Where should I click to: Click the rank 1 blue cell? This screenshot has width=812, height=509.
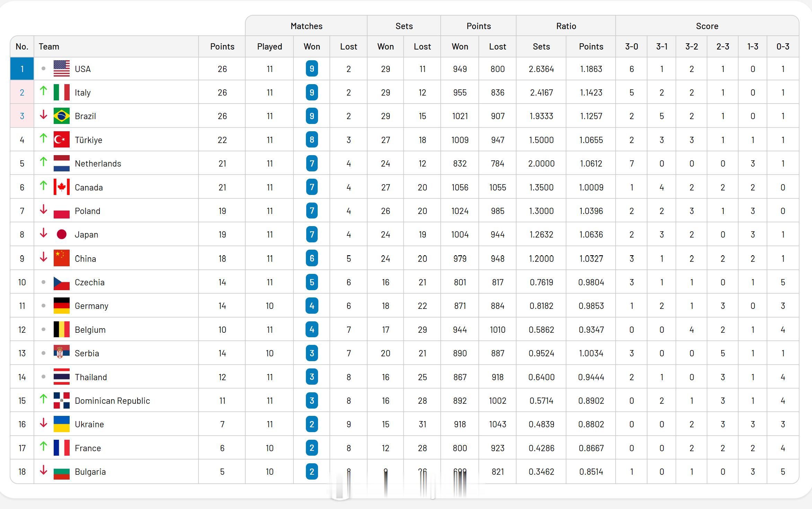point(22,69)
